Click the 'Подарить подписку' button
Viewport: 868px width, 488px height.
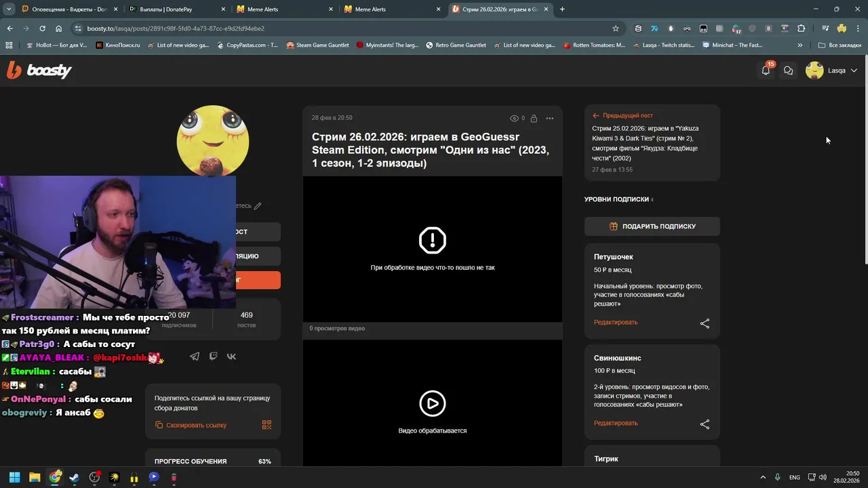pyautogui.click(x=652, y=226)
